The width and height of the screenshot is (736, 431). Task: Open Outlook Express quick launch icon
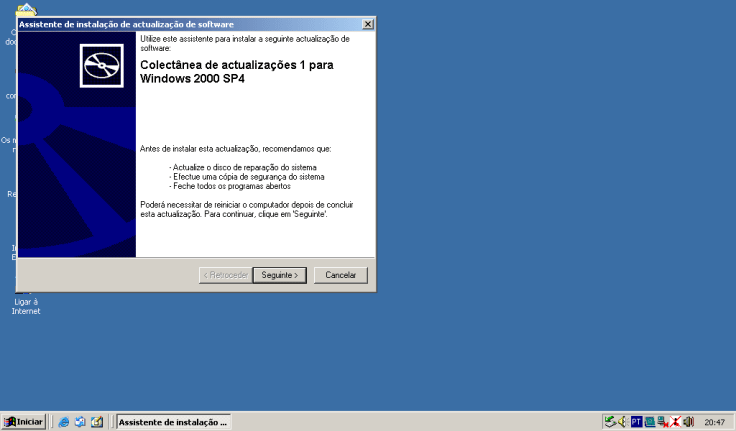(x=80, y=422)
